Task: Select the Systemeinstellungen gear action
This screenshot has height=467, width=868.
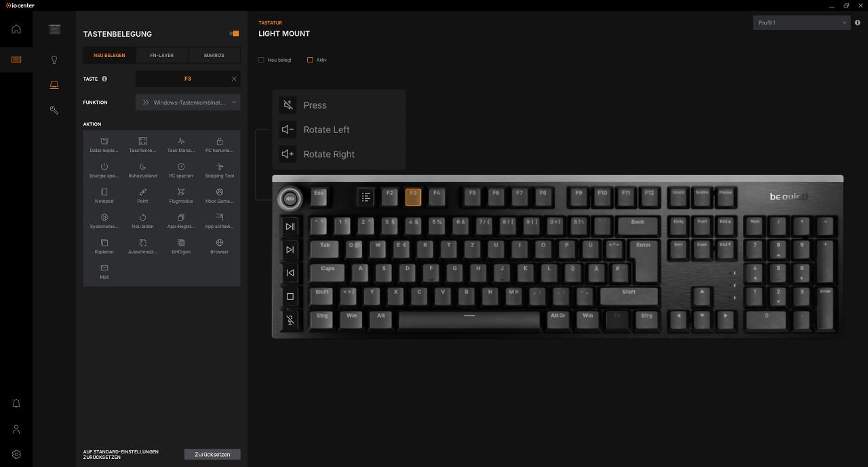Action: (104, 217)
